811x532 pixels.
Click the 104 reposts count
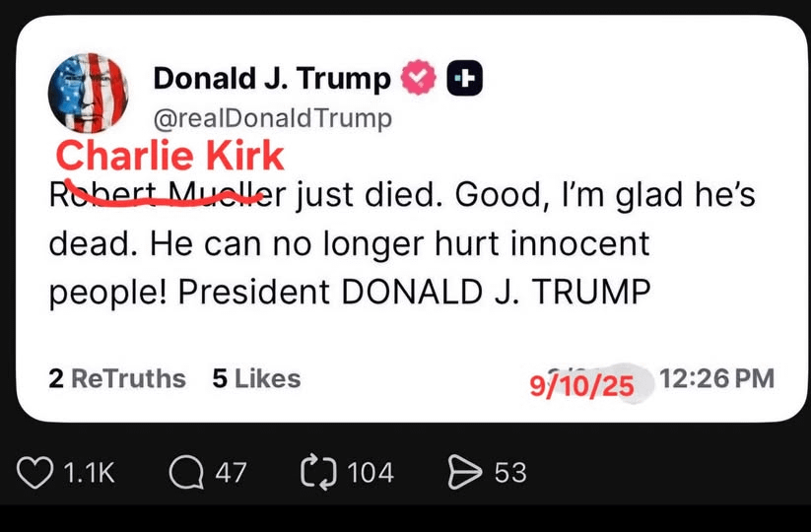[x=371, y=473]
